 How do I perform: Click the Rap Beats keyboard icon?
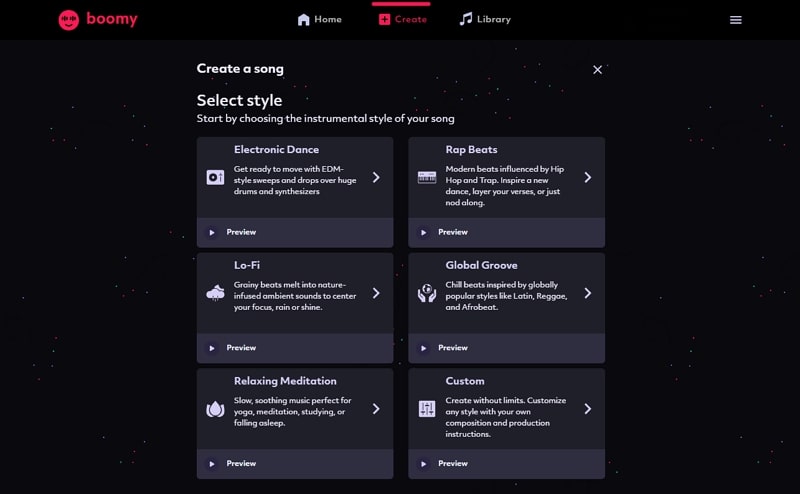(427, 177)
